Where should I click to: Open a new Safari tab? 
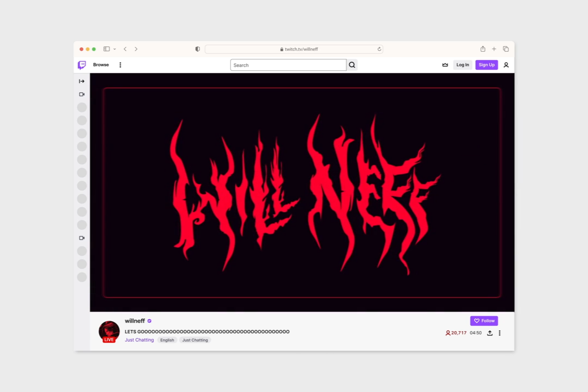coord(494,49)
